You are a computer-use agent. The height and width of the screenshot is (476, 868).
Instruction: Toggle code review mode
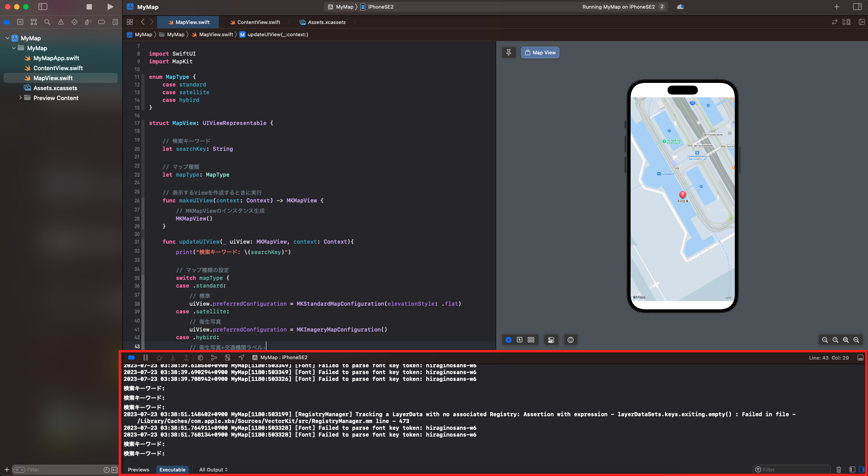tap(834, 22)
